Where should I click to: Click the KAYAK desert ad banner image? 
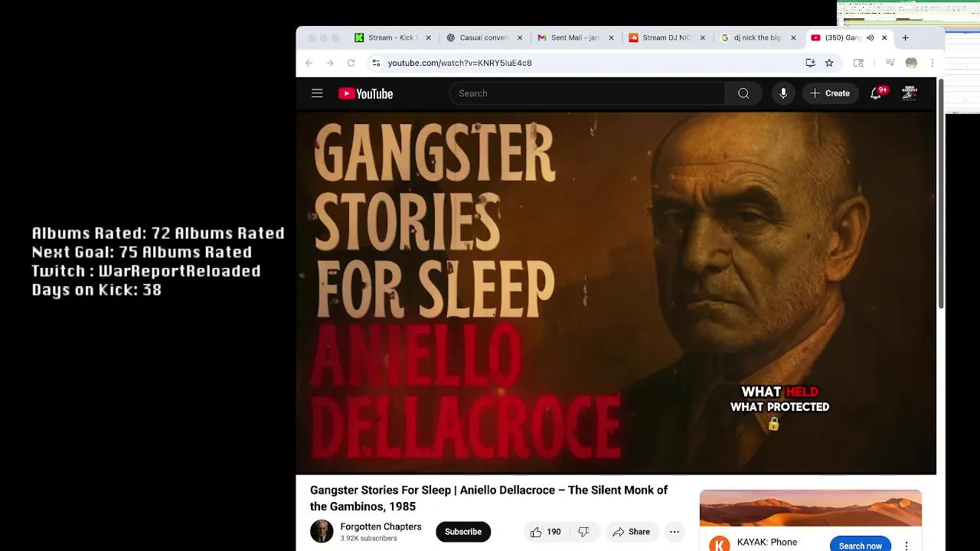[x=811, y=508]
